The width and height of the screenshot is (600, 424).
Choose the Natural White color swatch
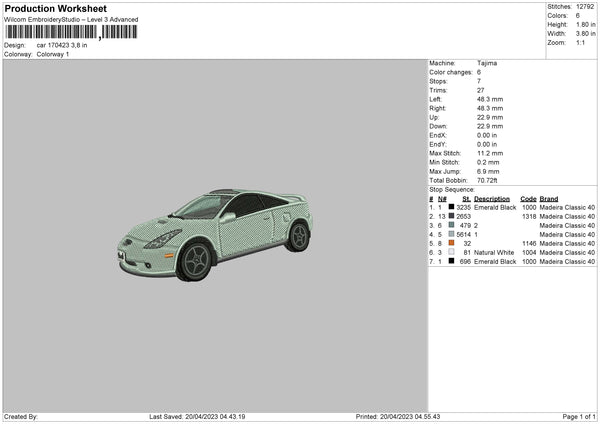[x=453, y=252]
